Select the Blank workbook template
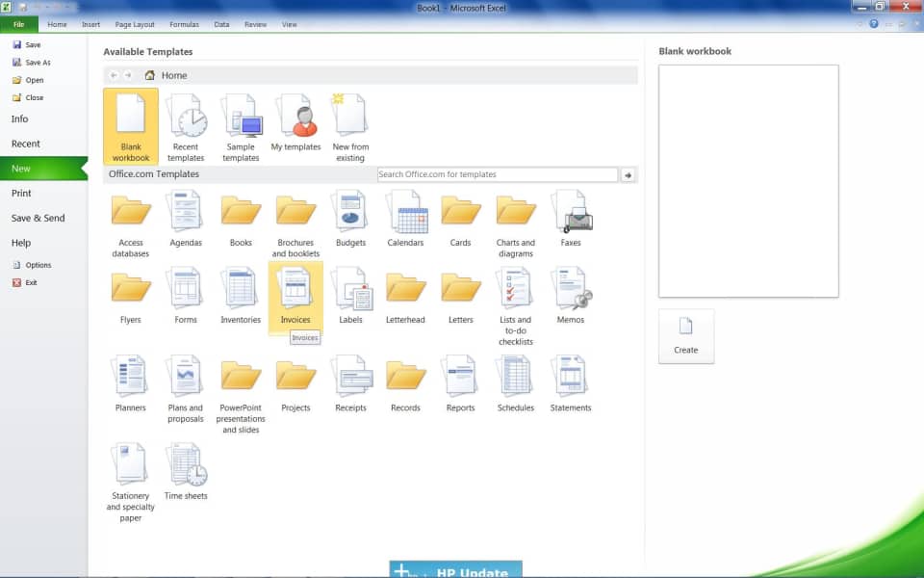This screenshot has width=924, height=578. click(130, 125)
